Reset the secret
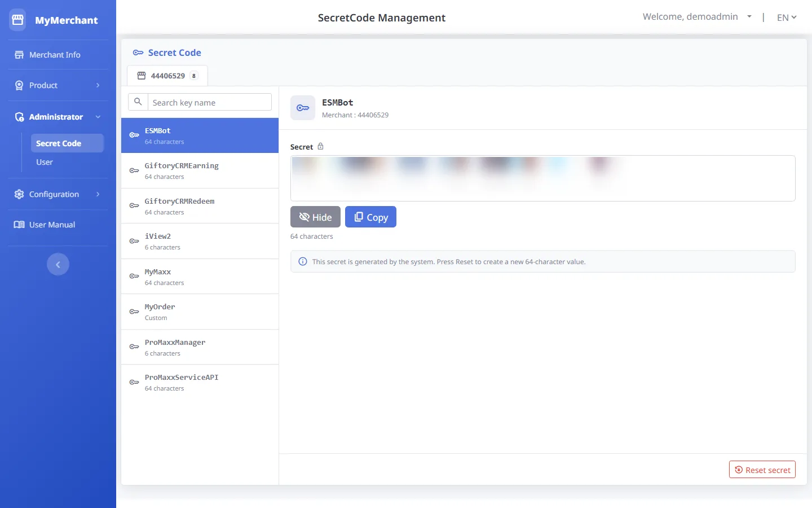The image size is (812, 508). [x=762, y=470]
